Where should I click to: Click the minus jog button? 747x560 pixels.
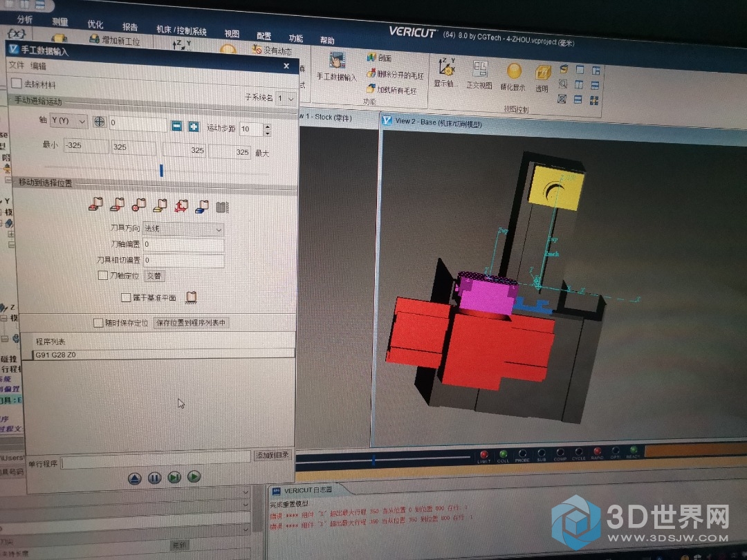[x=176, y=126]
